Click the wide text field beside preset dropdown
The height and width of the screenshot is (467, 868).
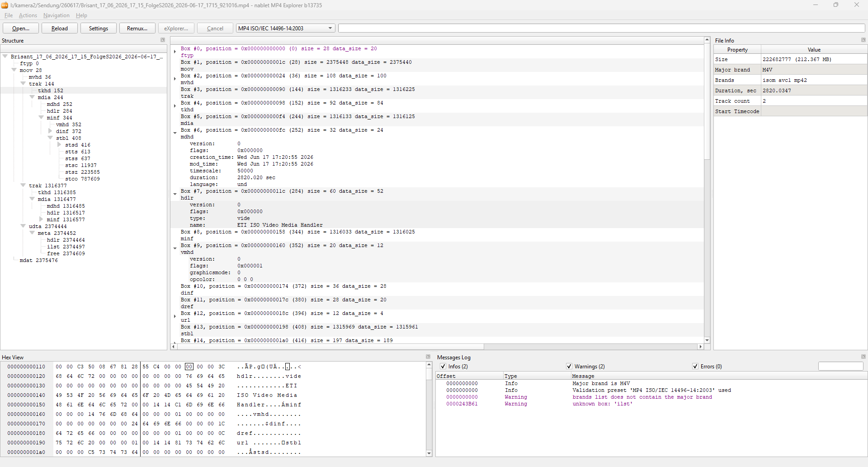[x=601, y=28]
